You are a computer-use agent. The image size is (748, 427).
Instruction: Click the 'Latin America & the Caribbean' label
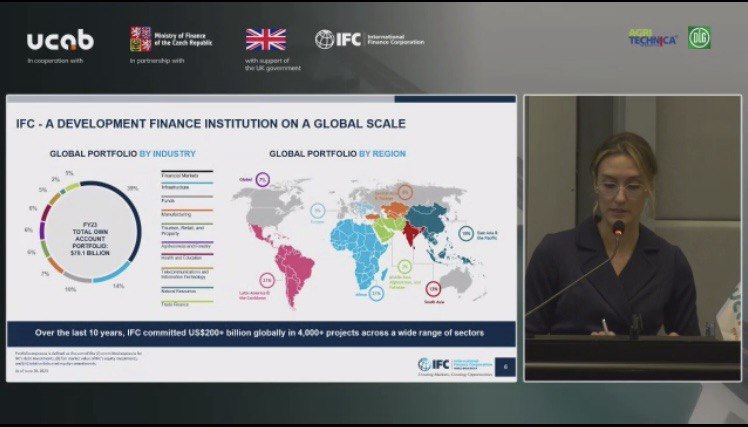(x=254, y=295)
